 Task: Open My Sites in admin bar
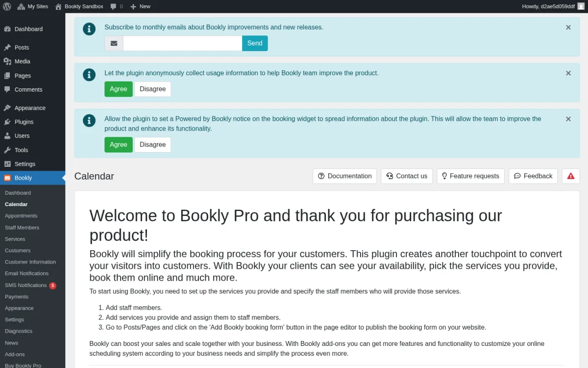click(33, 6)
